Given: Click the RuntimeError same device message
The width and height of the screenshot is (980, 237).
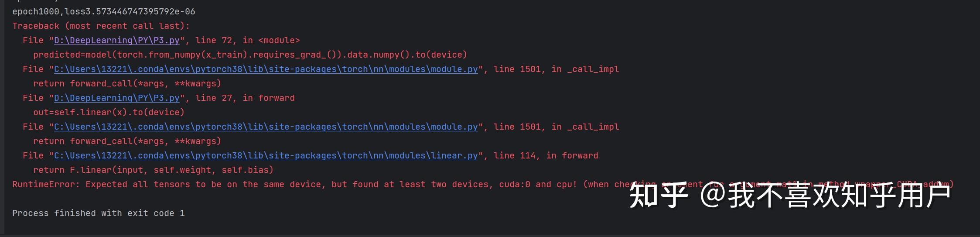Looking at the screenshot, I should 483,185.
